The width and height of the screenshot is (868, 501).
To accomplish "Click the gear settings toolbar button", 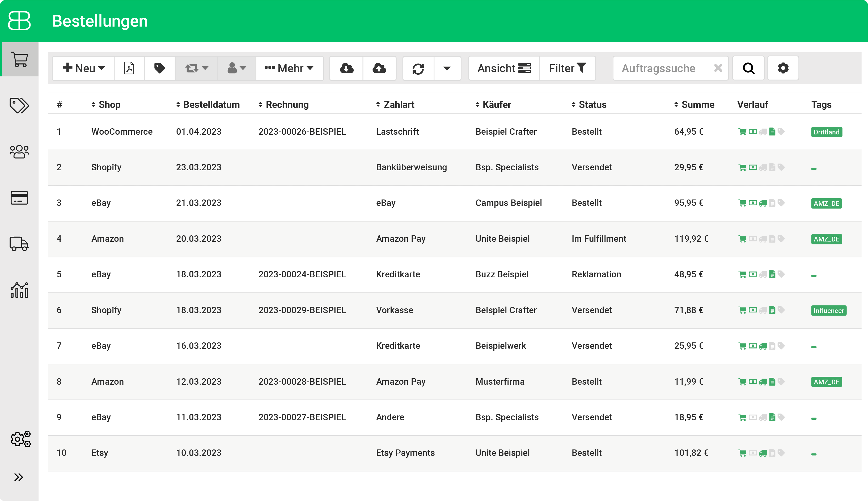I will point(783,68).
